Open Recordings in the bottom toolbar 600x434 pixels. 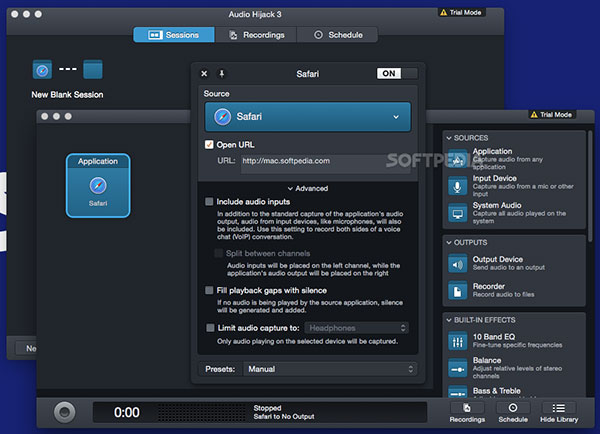coord(467,413)
